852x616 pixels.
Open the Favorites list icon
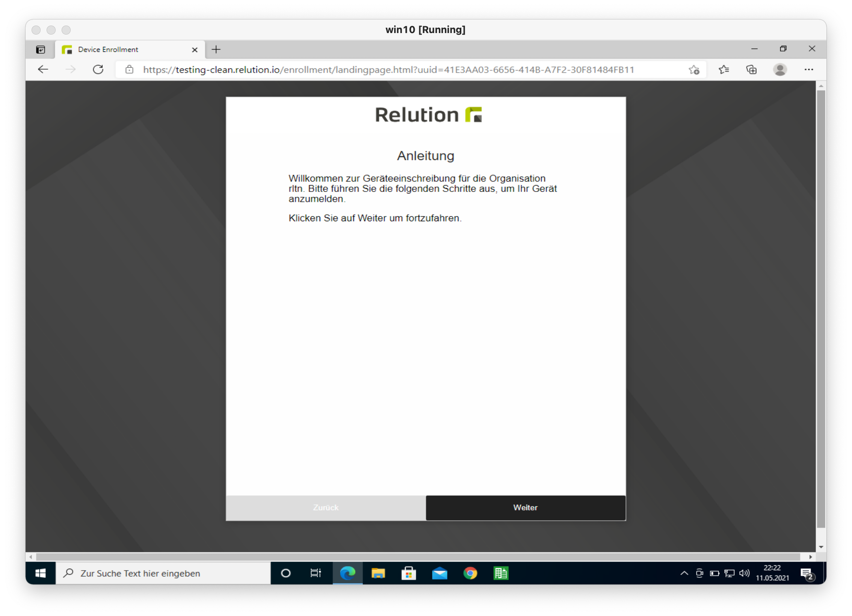point(724,69)
